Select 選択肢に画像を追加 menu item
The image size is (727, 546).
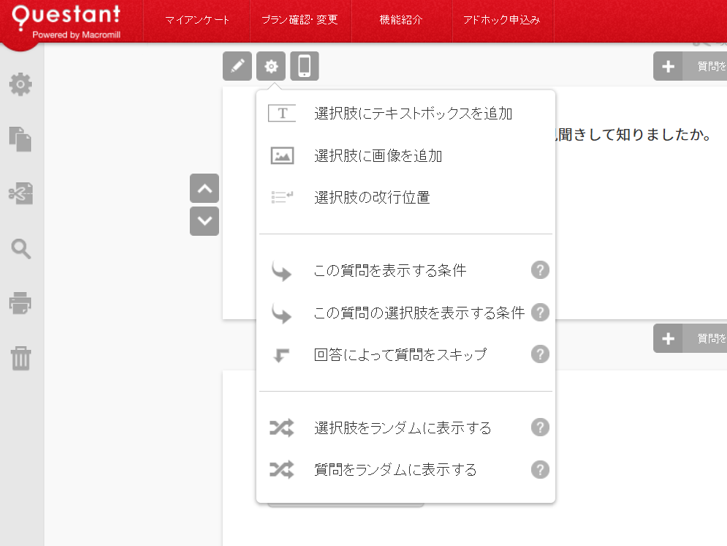click(378, 156)
